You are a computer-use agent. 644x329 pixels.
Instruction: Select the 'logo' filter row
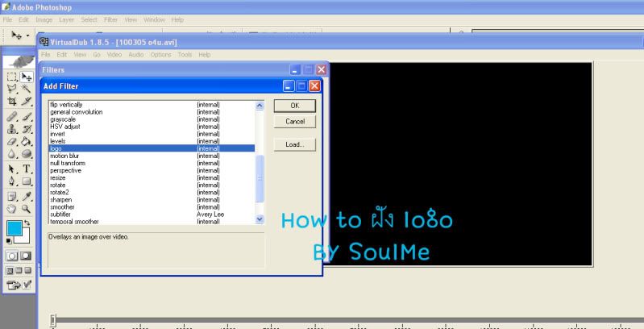[x=152, y=148]
